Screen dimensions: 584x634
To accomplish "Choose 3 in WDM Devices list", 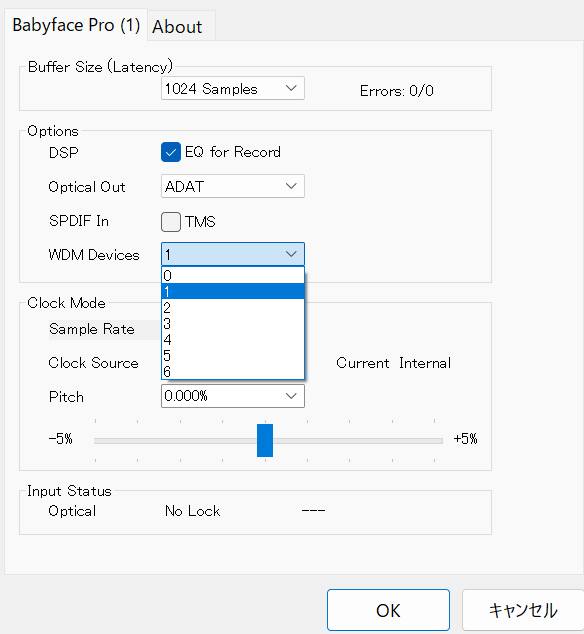I will pyautogui.click(x=233, y=323).
